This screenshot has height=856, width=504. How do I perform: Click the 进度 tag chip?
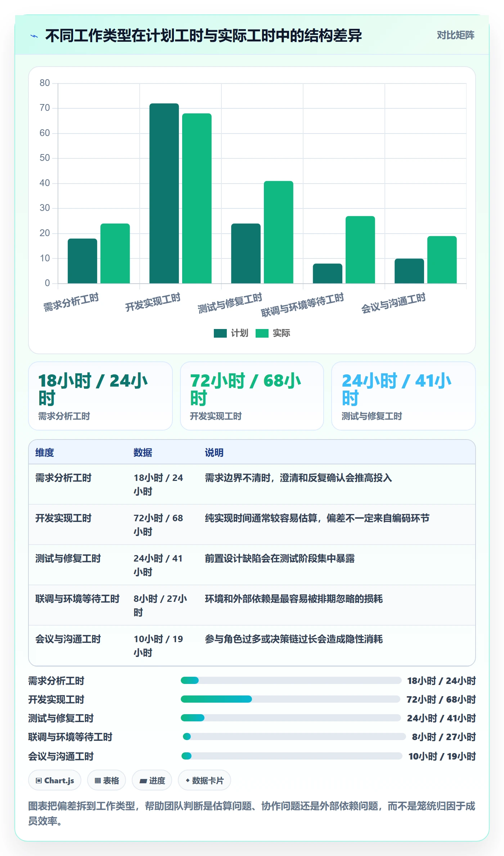152,780
